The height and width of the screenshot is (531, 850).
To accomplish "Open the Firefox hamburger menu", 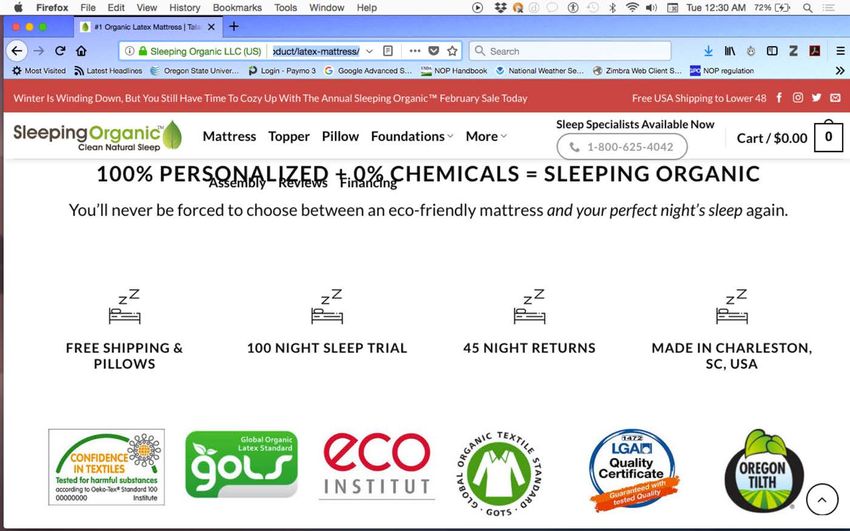I will [840, 51].
